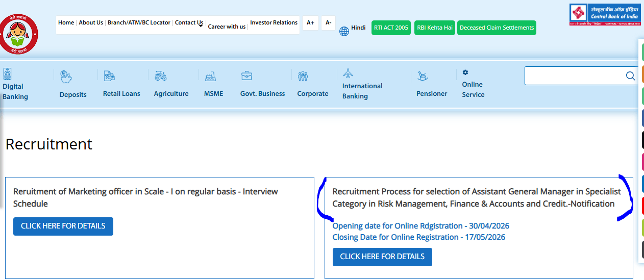644x280 pixels.
Task: Click the Beti Bachao Beti Padhao emblem
Action: point(18,34)
